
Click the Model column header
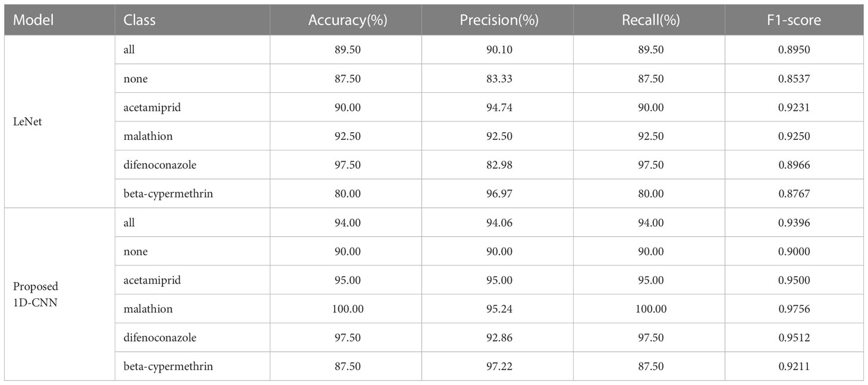click(x=33, y=20)
